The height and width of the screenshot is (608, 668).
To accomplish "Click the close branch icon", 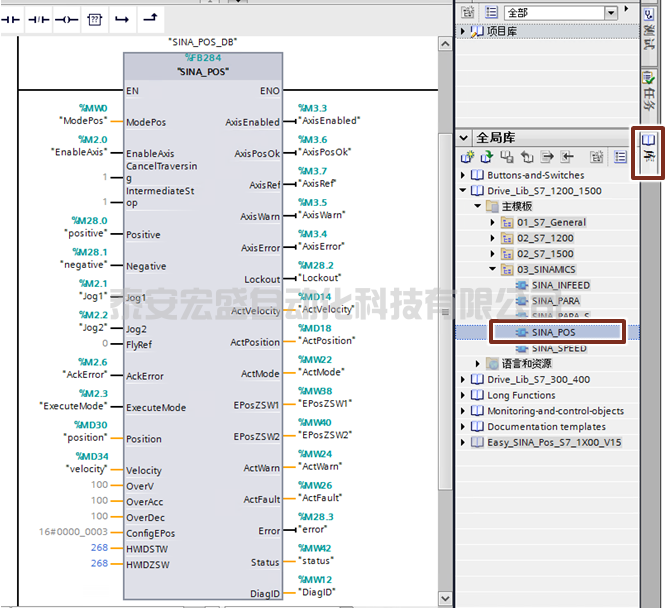I will [x=150, y=18].
